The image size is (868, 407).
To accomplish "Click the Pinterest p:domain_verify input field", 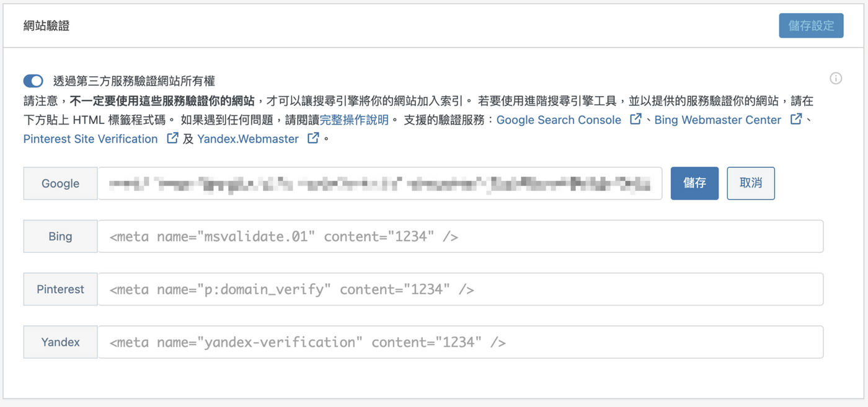I will click(x=460, y=289).
